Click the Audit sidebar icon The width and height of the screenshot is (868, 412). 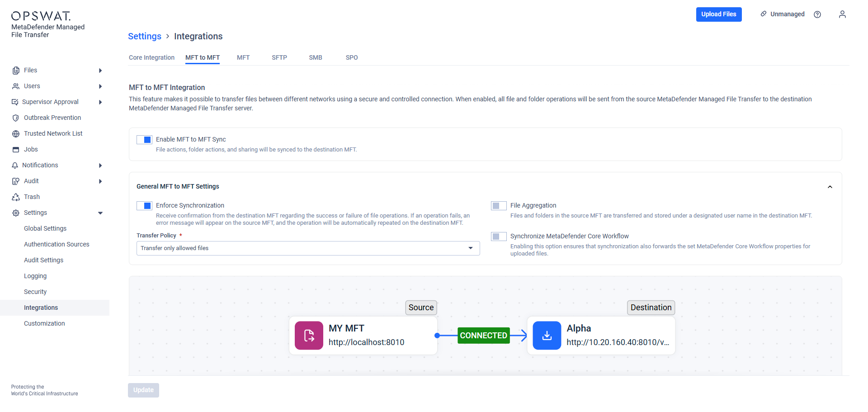[x=16, y=181]
